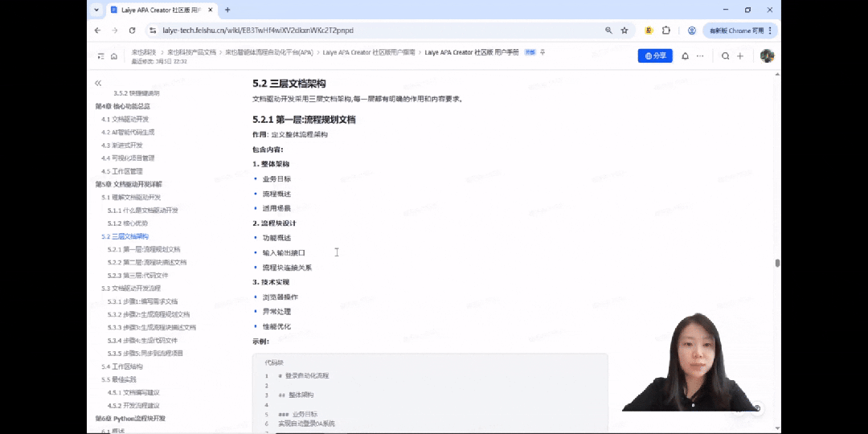868x434 pixels.
Task: Open breadcrumb 来也科技
Action: [143, 52]
